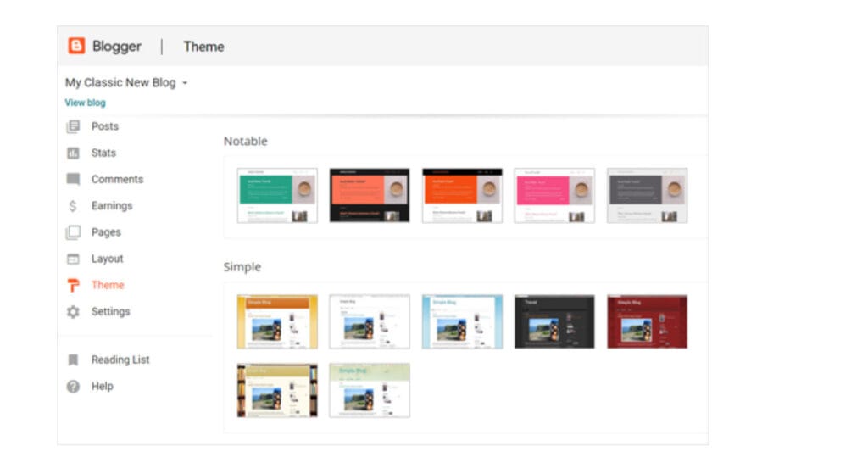The image size is (868, 474).
Task: Click the Pages icon in sidebar
Action: (x=73, y=232)
